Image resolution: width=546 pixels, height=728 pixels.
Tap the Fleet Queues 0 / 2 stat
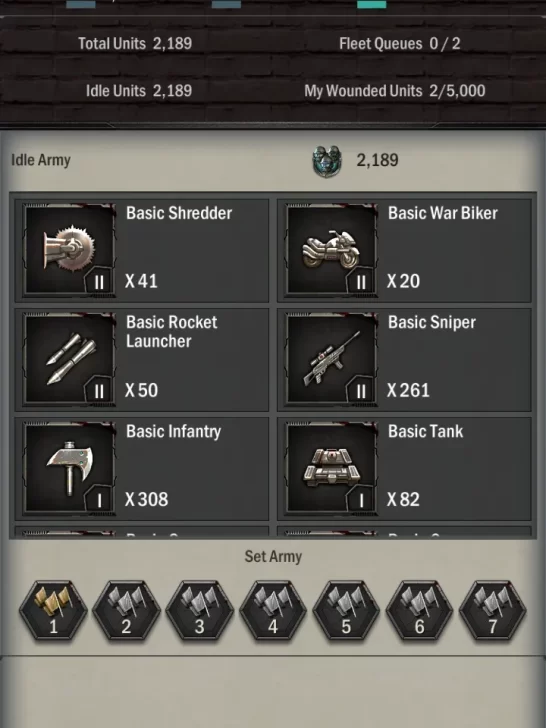(400, 44)
